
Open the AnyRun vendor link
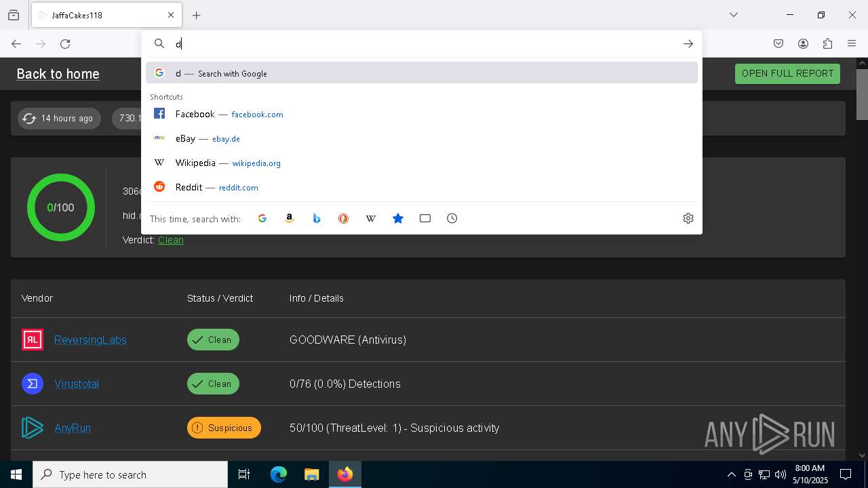(73, 428)
